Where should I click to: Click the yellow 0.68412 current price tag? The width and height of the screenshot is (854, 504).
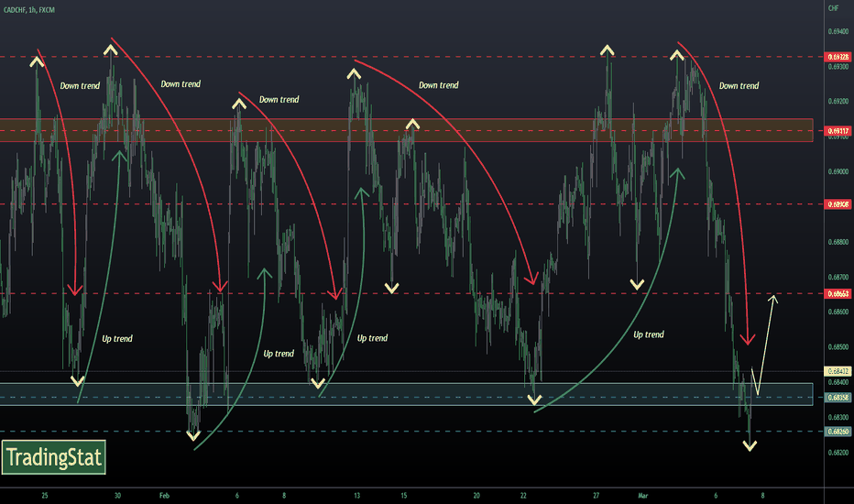point(838,371)
